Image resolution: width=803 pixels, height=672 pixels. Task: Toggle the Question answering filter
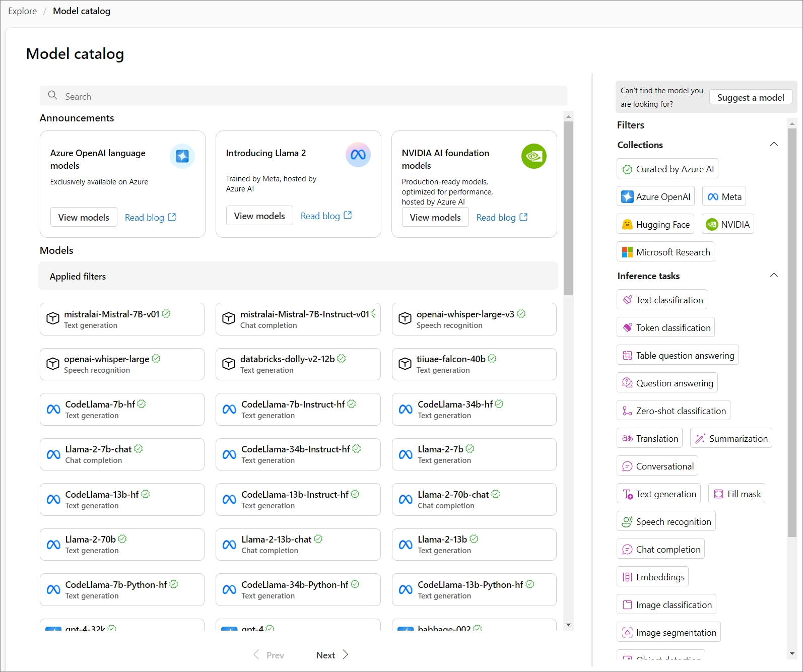pos(667,383)
